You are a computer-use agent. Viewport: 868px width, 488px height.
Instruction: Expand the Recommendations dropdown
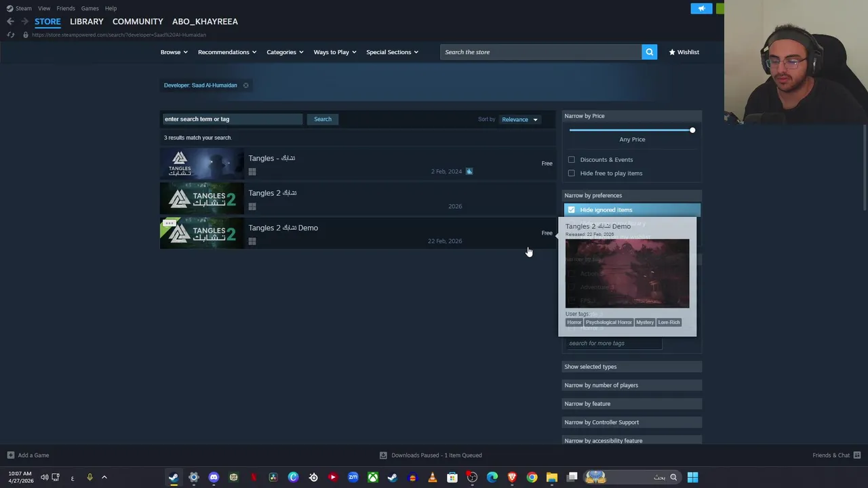[x=227, y=52]
